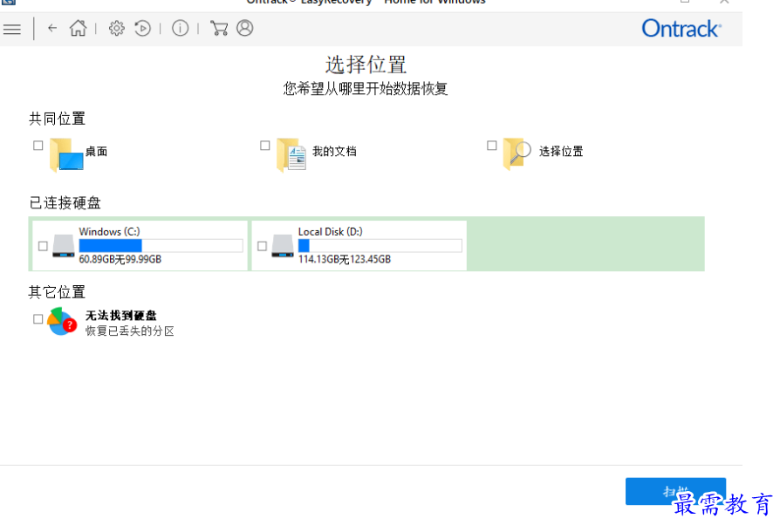
Task: Check the 桌面 checkbox
Action: pos(38,145)
